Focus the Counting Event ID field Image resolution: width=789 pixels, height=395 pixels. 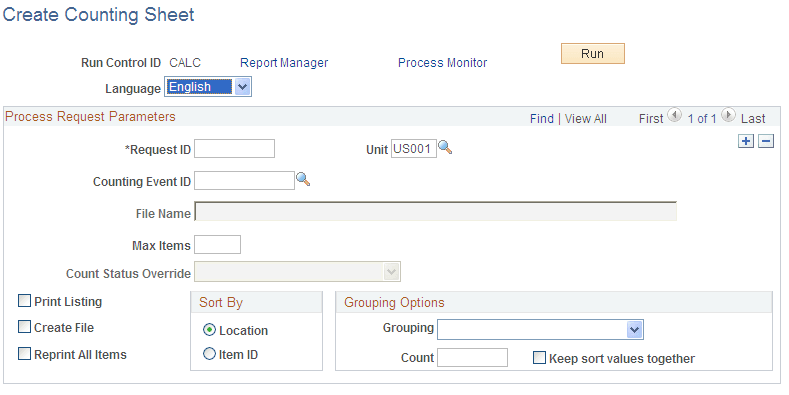coord(245,181)
